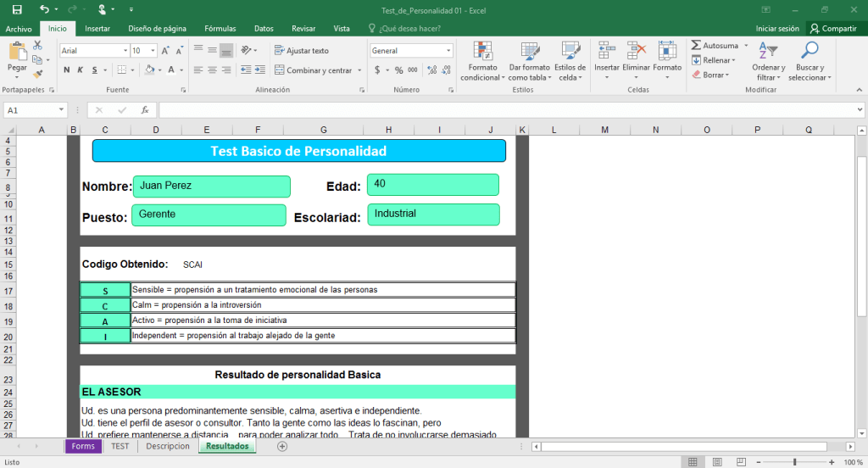Click the Autosuma sigma icon
Viewport: 868px width, 468px height.
[696, 46]
